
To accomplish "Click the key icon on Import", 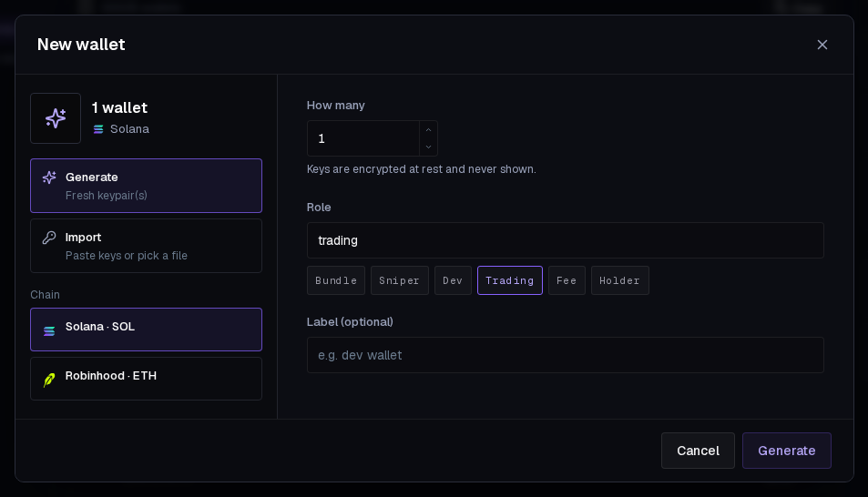I will coord(49,238).
